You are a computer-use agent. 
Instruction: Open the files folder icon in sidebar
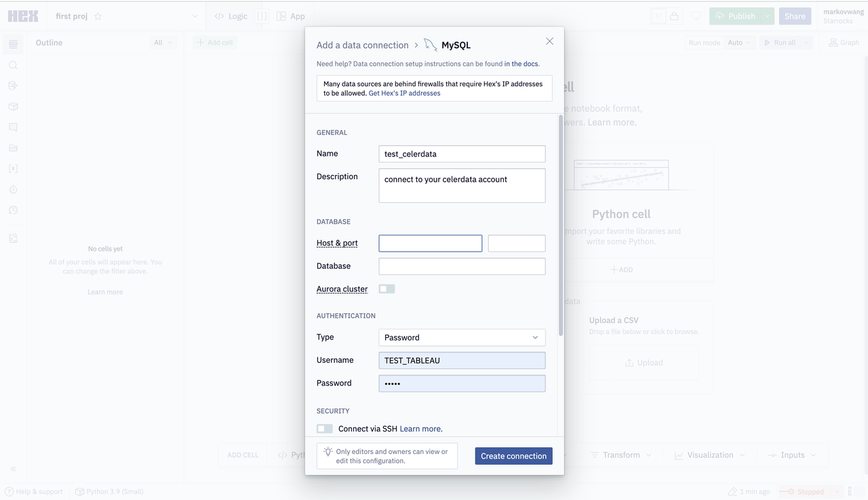(13, 148)
